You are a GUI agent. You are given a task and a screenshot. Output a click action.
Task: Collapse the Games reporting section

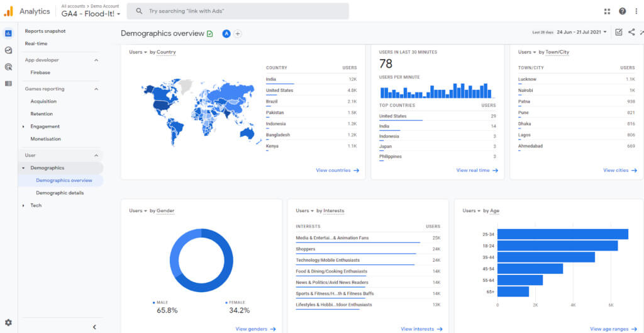click(x=96, y=89)
